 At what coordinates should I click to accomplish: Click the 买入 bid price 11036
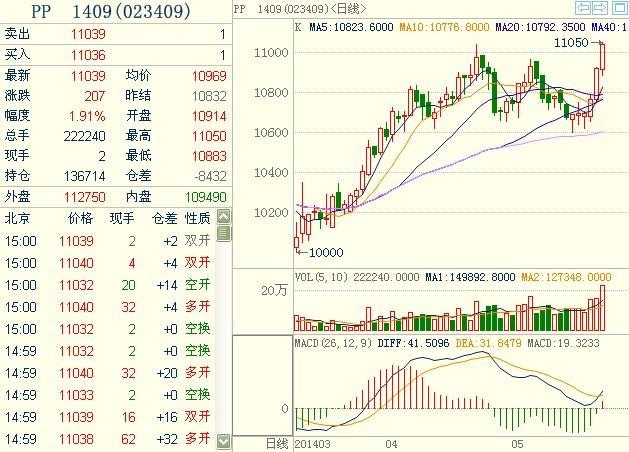[x=88, y=55]
